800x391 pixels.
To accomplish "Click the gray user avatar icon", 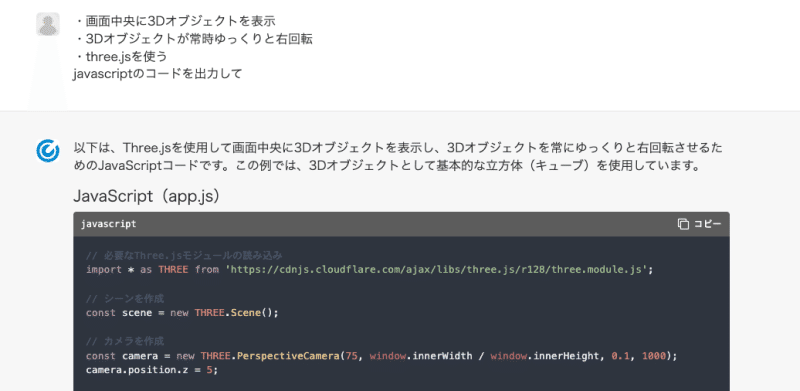I will (48, 24).
